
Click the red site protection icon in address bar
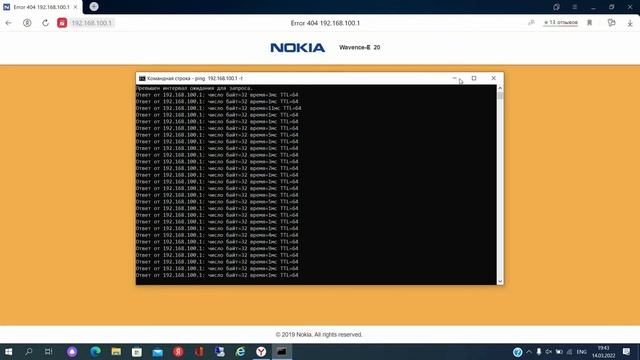click(62, 23)
